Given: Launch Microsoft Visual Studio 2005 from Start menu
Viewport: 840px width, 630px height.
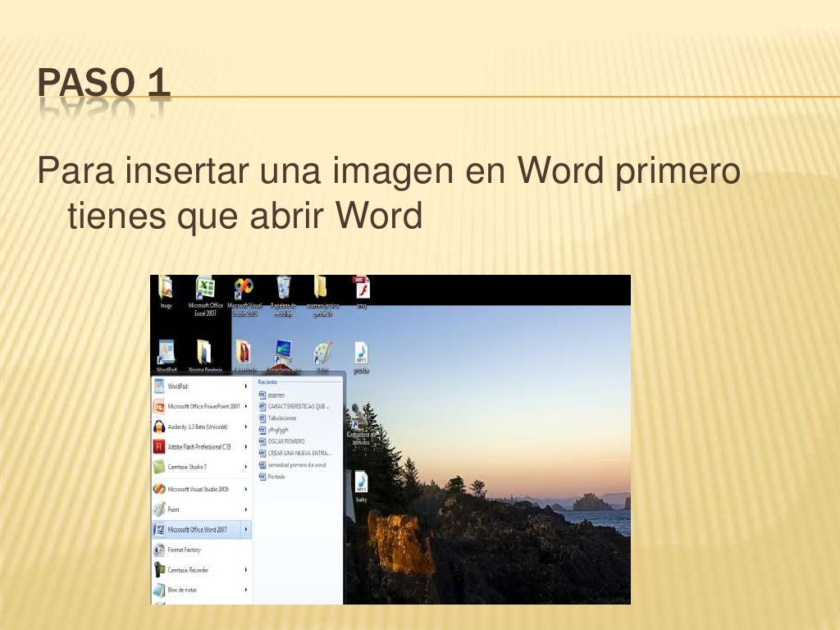Looking at the screenshot, I should (x=201, y=489).
